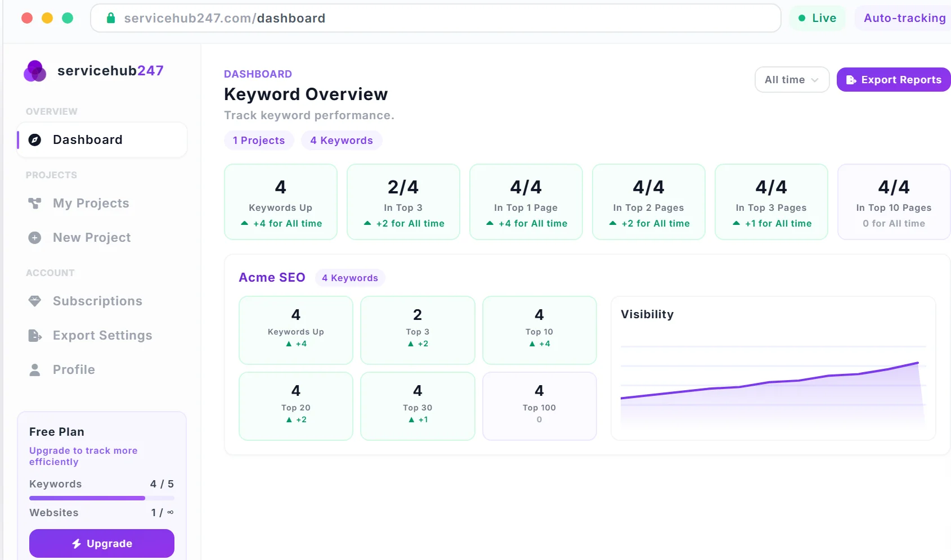Open the Acme SEO project link
The width and height of the screenshot is (951, 560).
[x=272, y=278]
